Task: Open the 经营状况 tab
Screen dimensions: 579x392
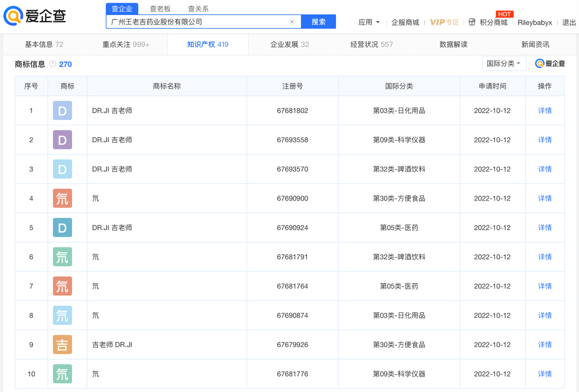Action: 372,45
